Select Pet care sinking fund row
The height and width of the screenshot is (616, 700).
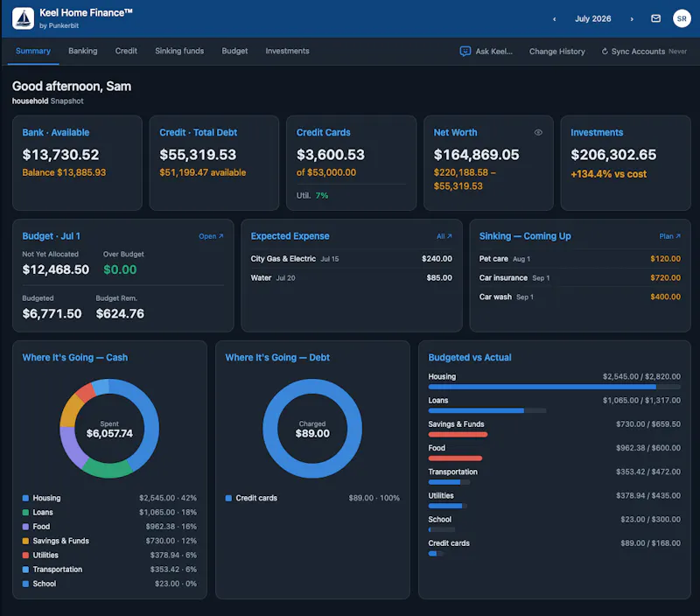(x=580, y=258)
